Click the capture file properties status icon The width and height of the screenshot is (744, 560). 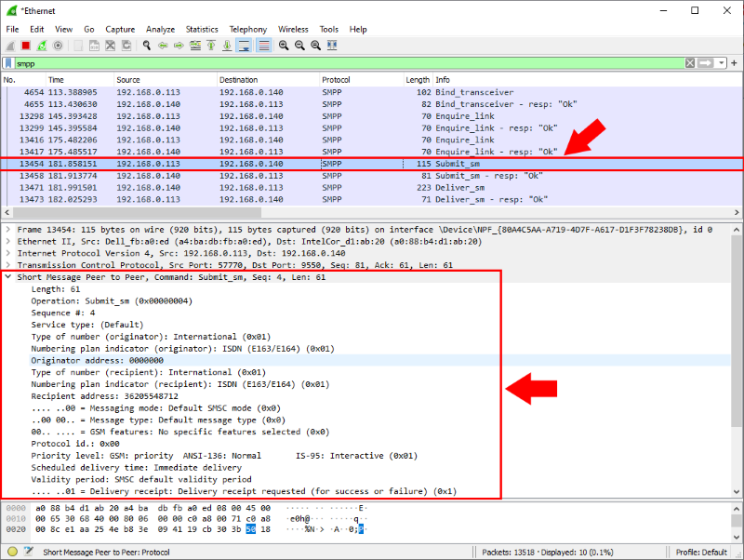point(29,552)
